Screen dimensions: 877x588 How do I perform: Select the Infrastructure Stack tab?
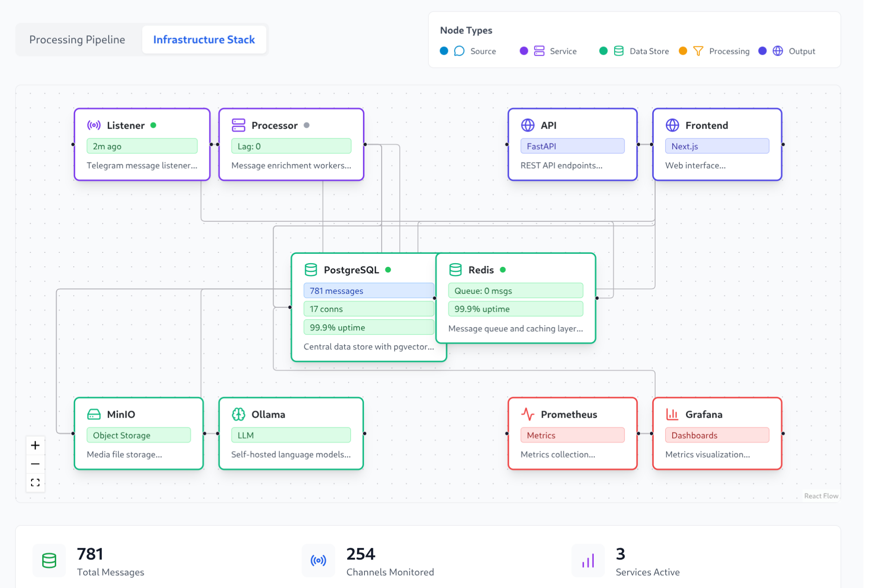point(204,40)
